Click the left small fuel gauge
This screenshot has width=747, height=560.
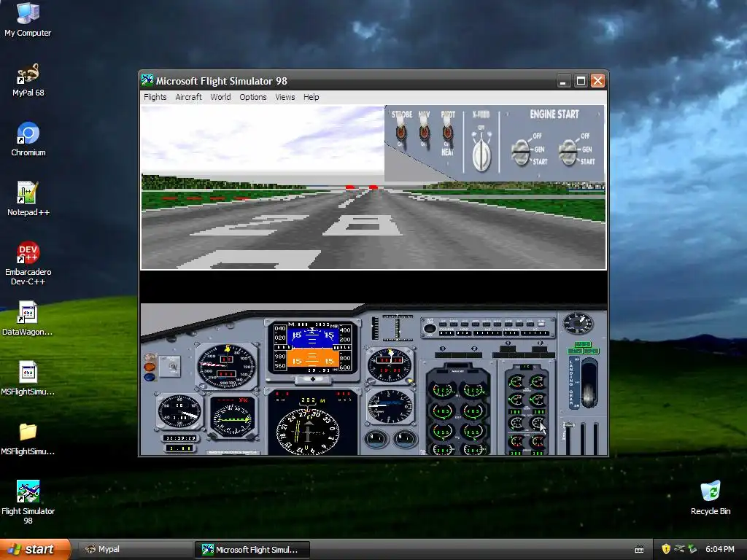pos(376,438)
